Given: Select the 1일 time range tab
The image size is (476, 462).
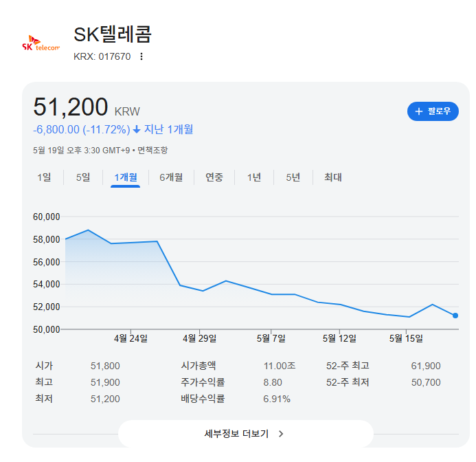Looking at the screenshot, I should coord(44,177).
